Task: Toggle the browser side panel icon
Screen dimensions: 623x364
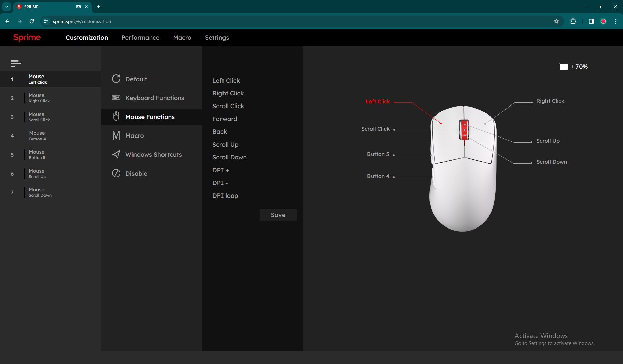Action: (591, 21)
